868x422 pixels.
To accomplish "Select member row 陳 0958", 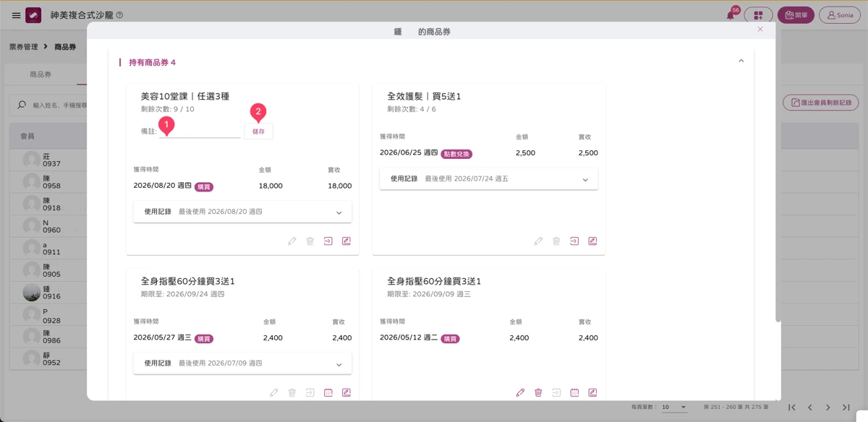I will click(47, 182).
